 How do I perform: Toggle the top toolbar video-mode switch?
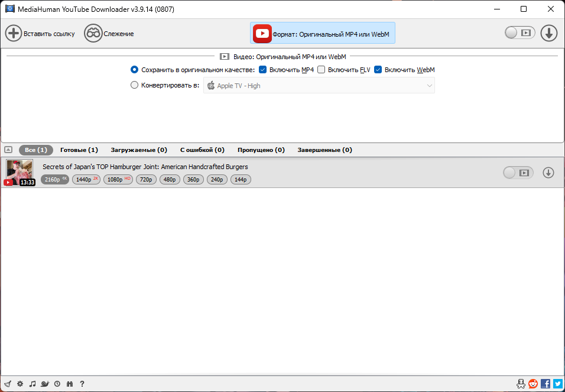tap(519, 33)
